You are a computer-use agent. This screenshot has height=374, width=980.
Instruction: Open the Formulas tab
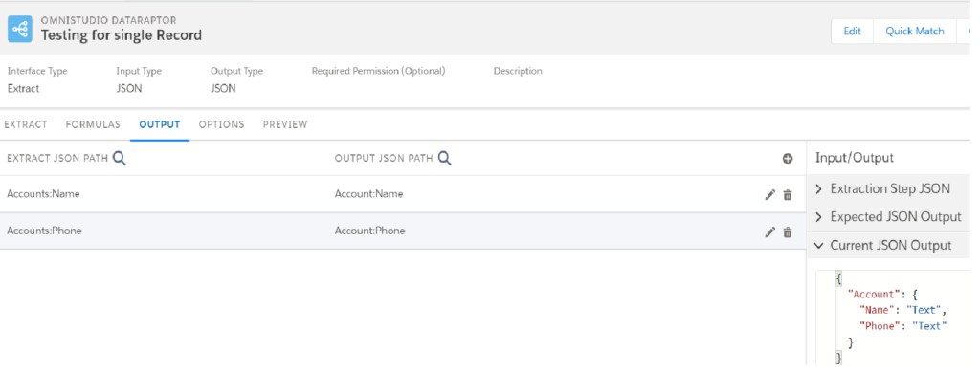pos(93,124)
